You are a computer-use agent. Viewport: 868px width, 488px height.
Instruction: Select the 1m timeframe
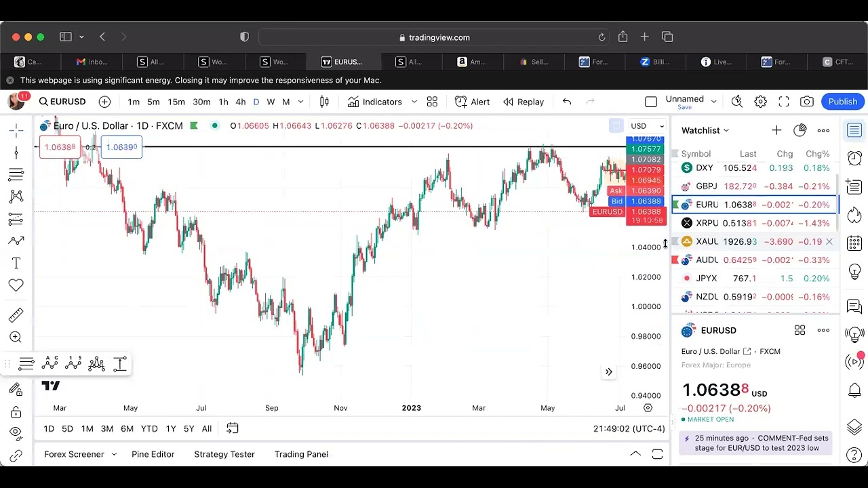point(134,102)
